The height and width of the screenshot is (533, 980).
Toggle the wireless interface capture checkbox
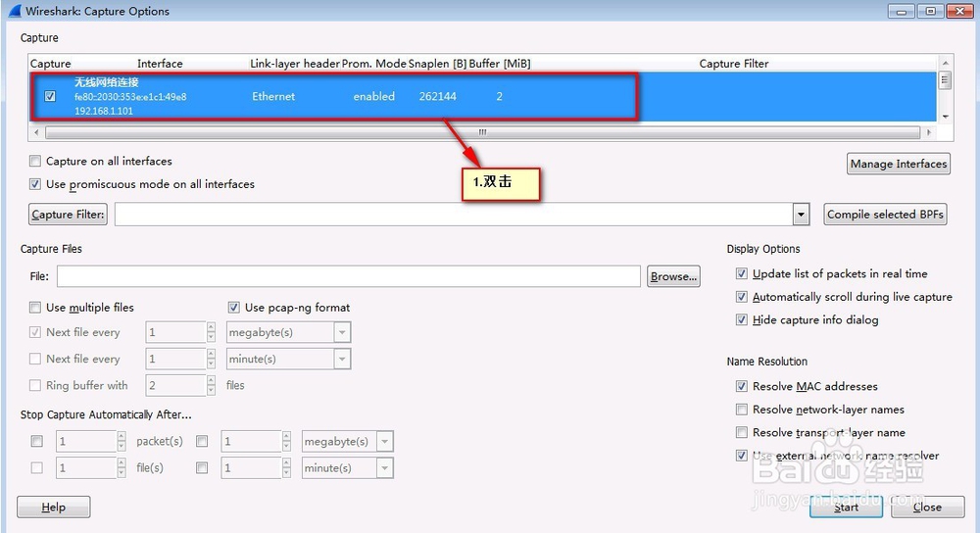[x=50, y=96]
